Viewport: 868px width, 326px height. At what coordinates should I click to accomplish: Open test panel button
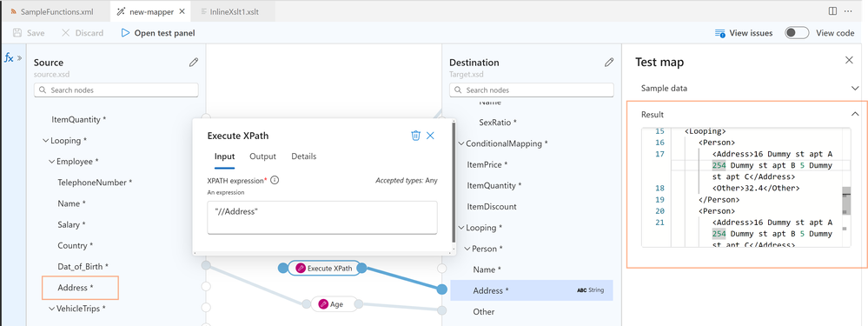158,33
